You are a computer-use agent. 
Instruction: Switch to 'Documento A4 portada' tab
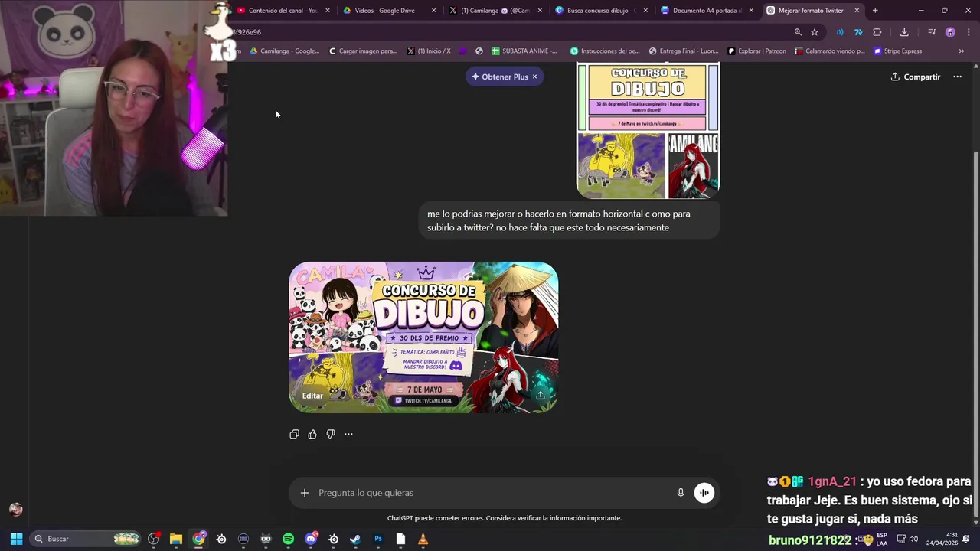coord(707,11)
